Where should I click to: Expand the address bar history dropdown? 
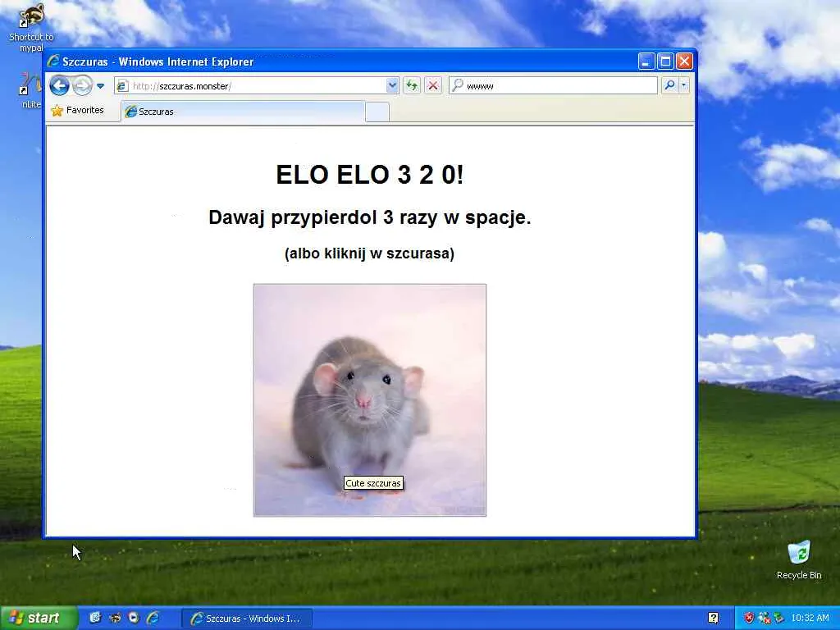tap(392, 85)
